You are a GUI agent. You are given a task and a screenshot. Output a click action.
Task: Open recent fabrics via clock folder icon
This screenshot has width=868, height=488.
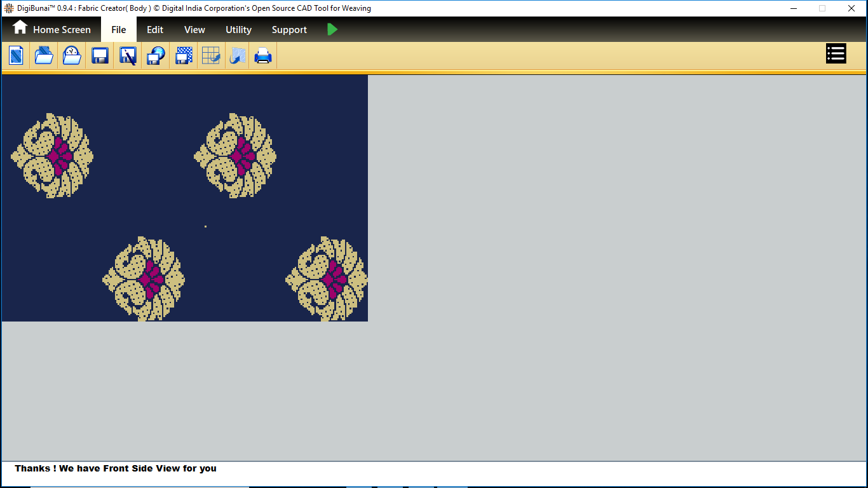click(72, 56)
